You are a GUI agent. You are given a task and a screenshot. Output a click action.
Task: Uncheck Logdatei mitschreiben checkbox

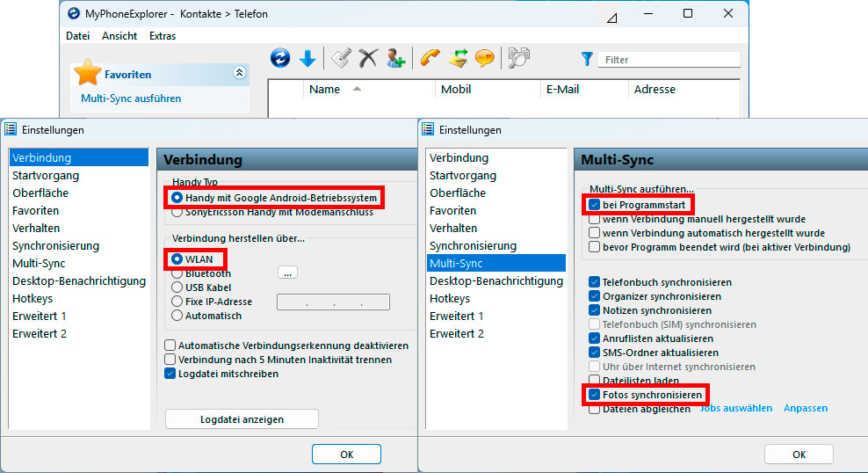click(170, 374)
